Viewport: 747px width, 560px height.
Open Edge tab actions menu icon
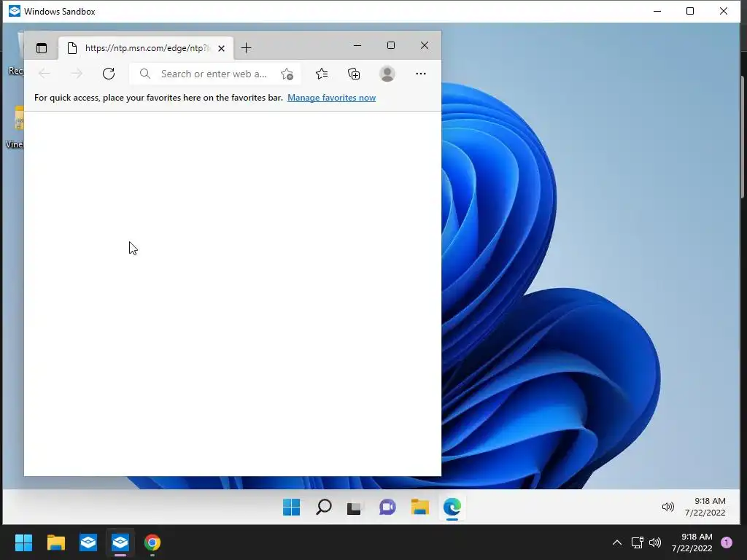click(x=42, y=48)
